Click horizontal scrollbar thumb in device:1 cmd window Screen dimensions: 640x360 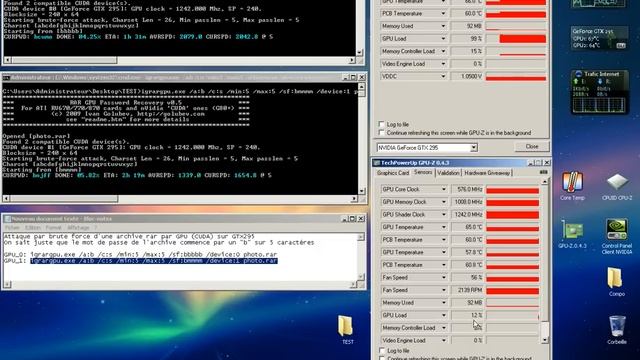pos(65,199)
